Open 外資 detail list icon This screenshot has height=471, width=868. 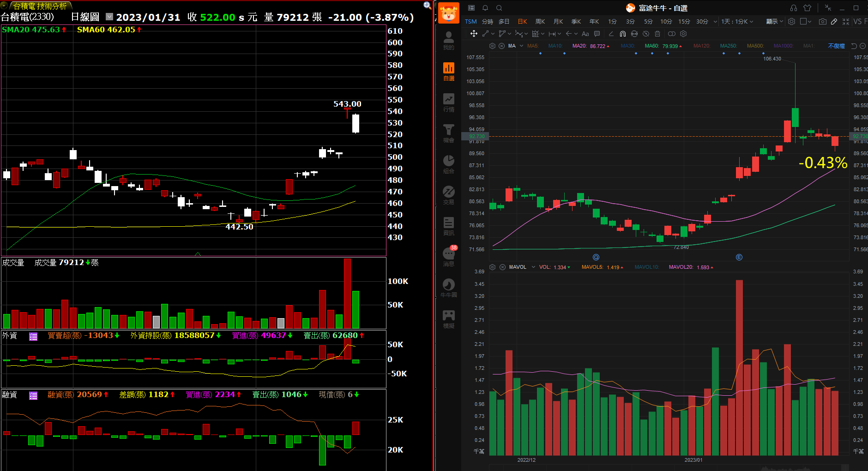pos(33,337)
